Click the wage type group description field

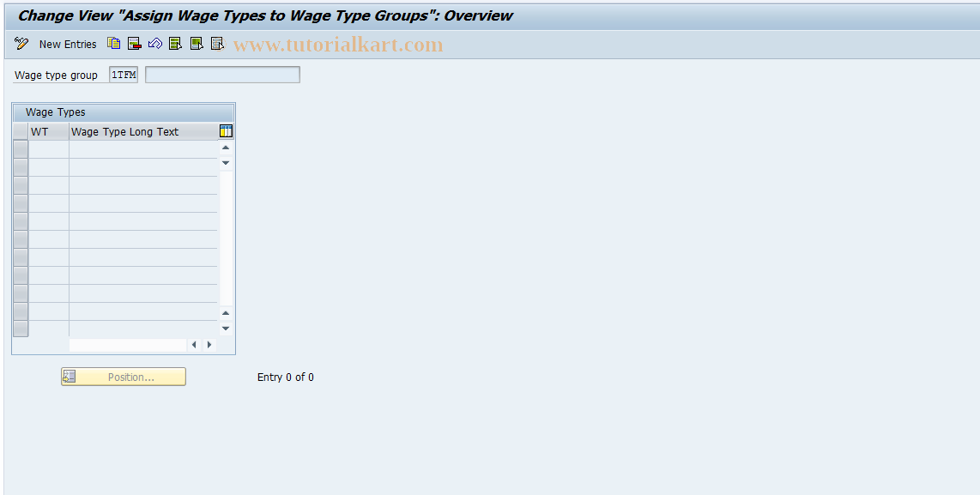(x=222, y=75)
